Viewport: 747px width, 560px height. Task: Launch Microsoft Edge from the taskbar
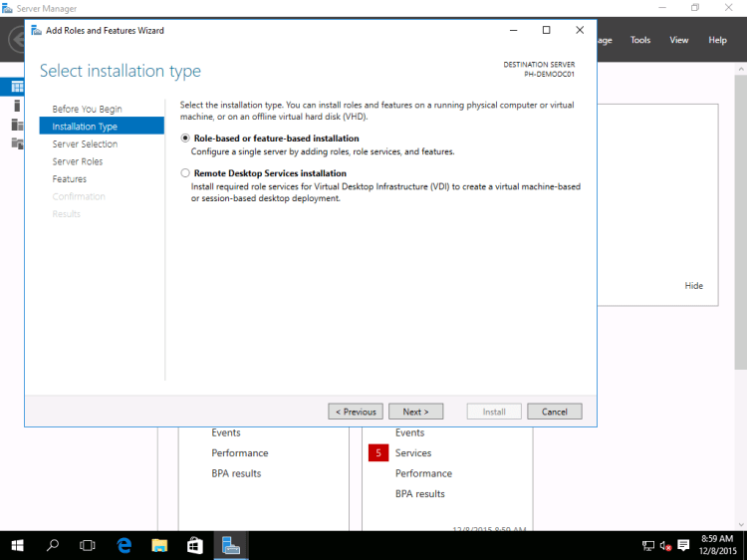(x=124, y=545)
